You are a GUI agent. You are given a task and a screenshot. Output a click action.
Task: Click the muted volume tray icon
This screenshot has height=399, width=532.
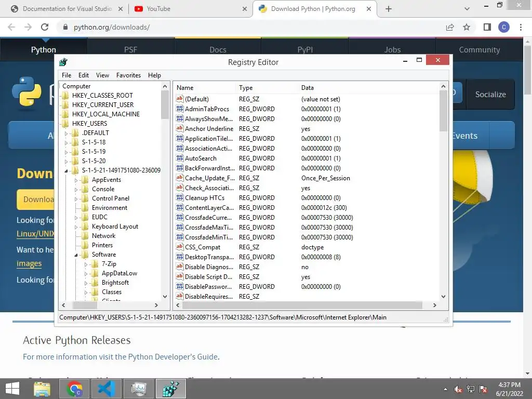pyautogui.click(x=458, y=389)
